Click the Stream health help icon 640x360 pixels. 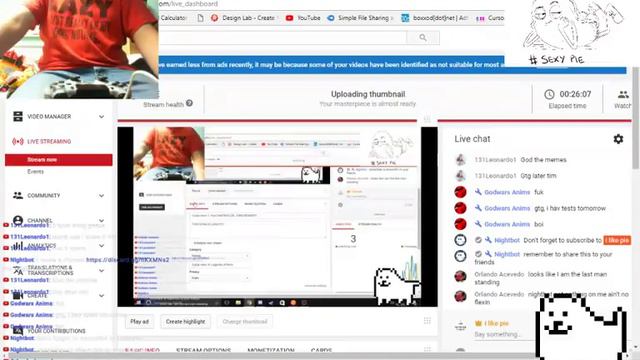coord(189,103)
